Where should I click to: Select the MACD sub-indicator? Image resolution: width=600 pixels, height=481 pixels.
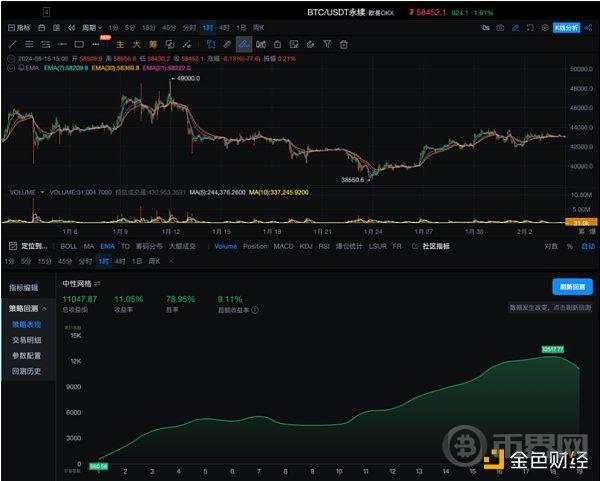click(284, 246)
